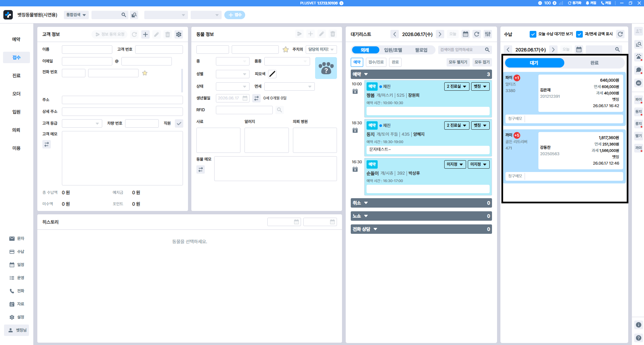
Task: Toggle 오늘 수납 대기만 보기 checkbox
Action: click(533, 34)
